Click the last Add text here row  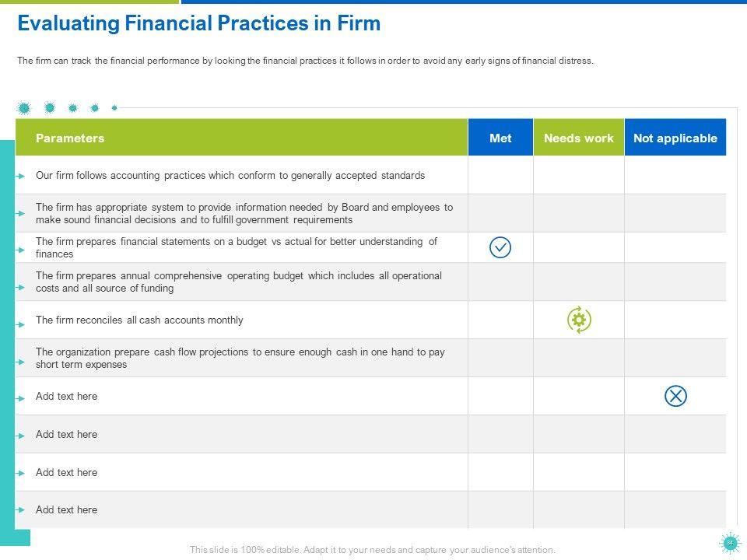[67, 510]
